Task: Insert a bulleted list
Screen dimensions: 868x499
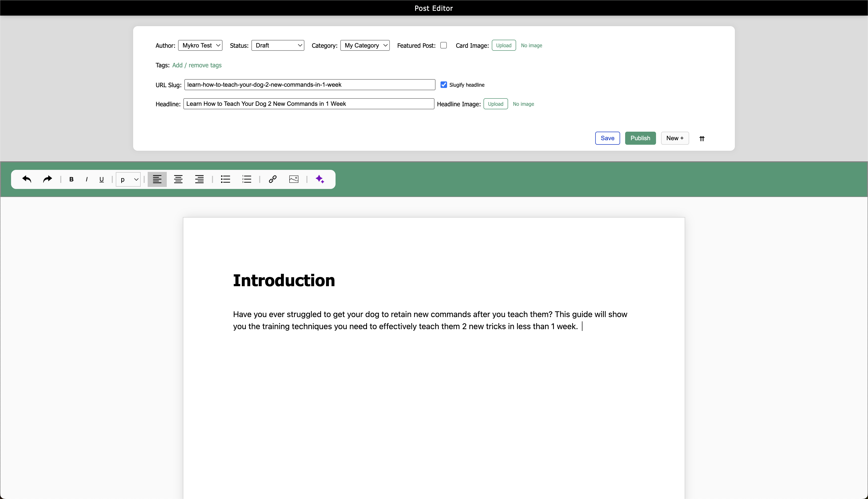Action: point(225,179)
